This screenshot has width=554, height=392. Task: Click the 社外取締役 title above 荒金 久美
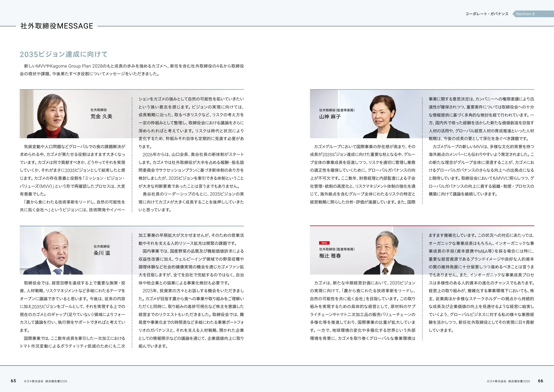99,110
